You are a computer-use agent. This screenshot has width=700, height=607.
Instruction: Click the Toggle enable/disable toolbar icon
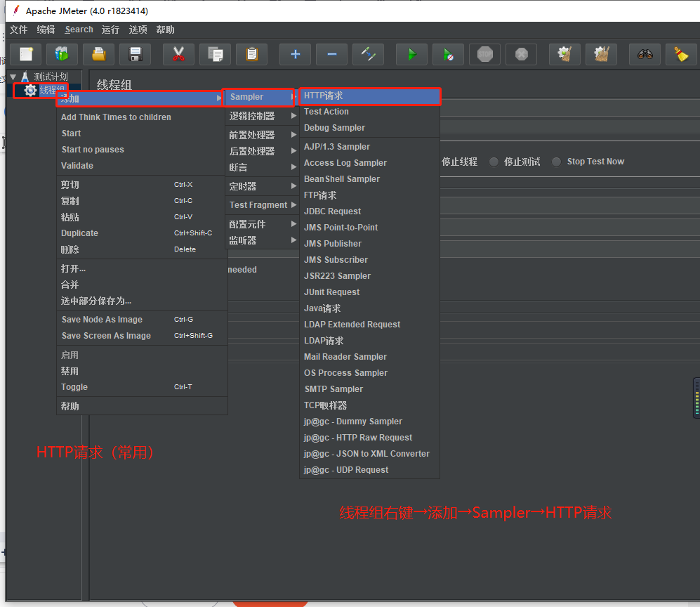pos(369,55)
